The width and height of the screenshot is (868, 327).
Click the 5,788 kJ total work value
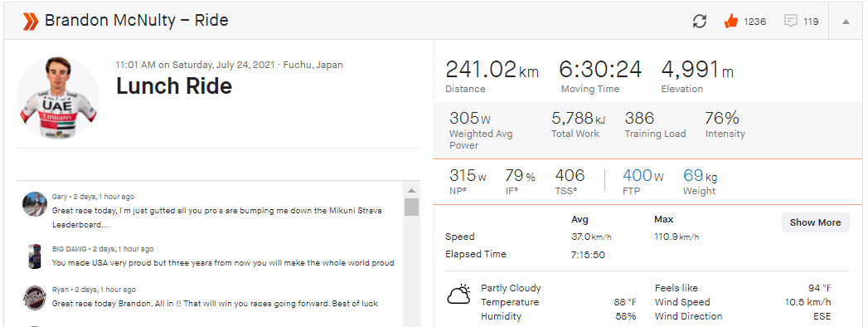pyautogui.click(x=578, y=119)
